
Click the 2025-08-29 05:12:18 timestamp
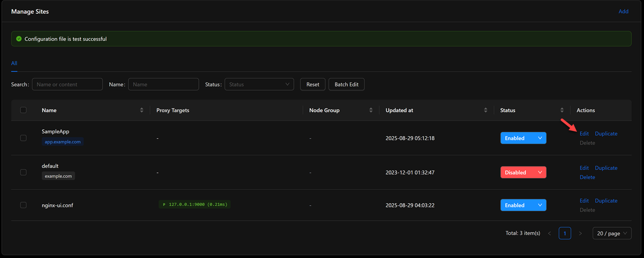click(410, 138)
